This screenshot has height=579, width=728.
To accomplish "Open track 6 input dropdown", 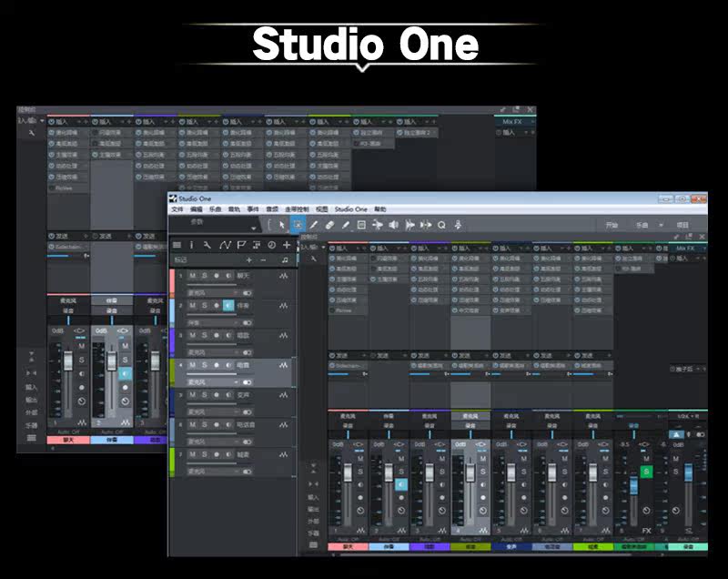I will click(x=237, y=442).
